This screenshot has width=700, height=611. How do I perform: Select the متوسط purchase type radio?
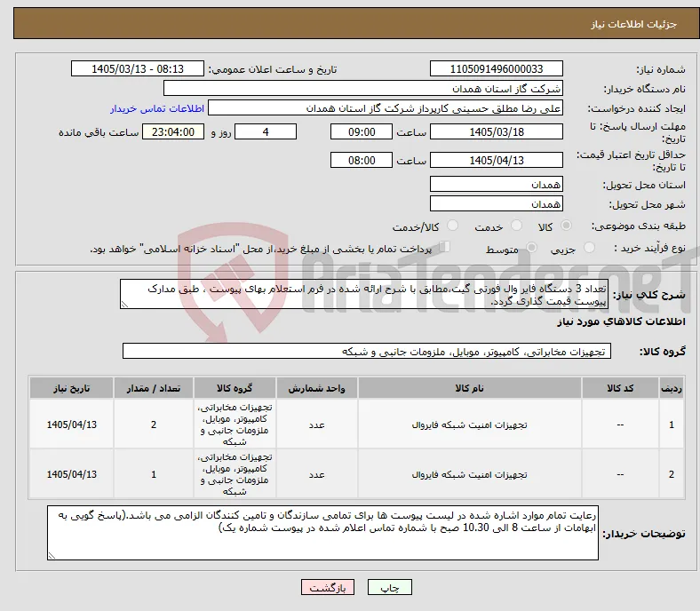click(531, 247)
